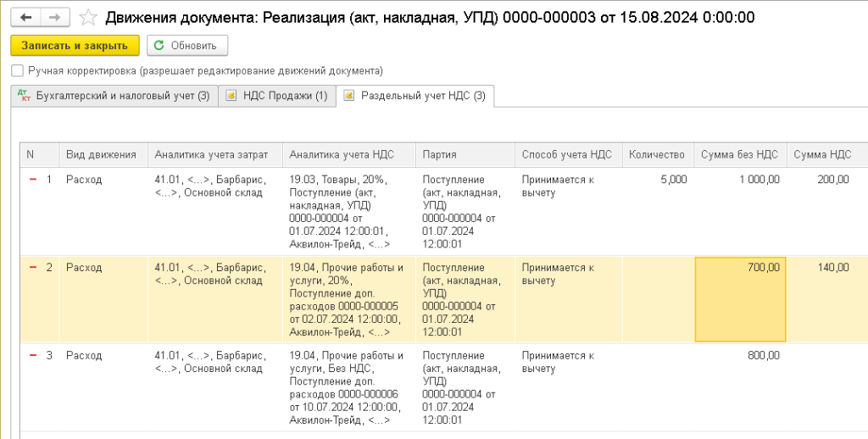This screenshot has width=868, height=439.
Task: Select the 1 000,00 amount cell
Action: (x=740, y=212)
